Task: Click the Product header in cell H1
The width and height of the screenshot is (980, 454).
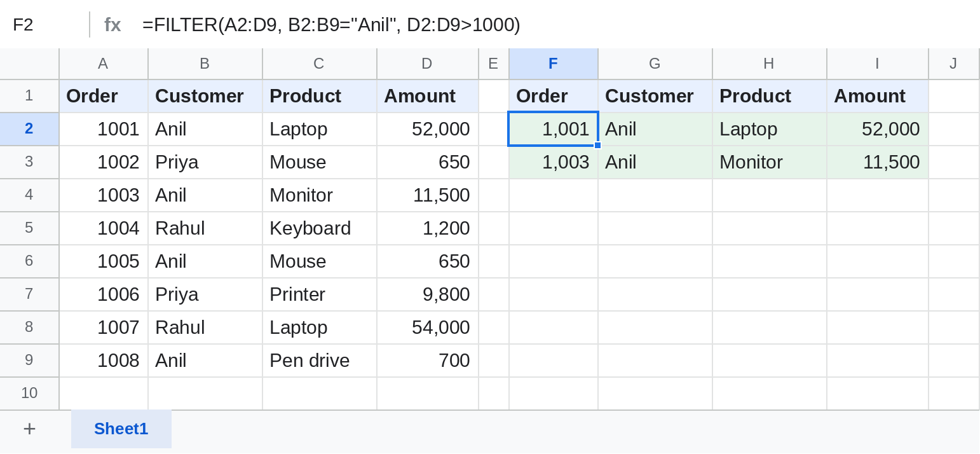Action: (770, 96)
